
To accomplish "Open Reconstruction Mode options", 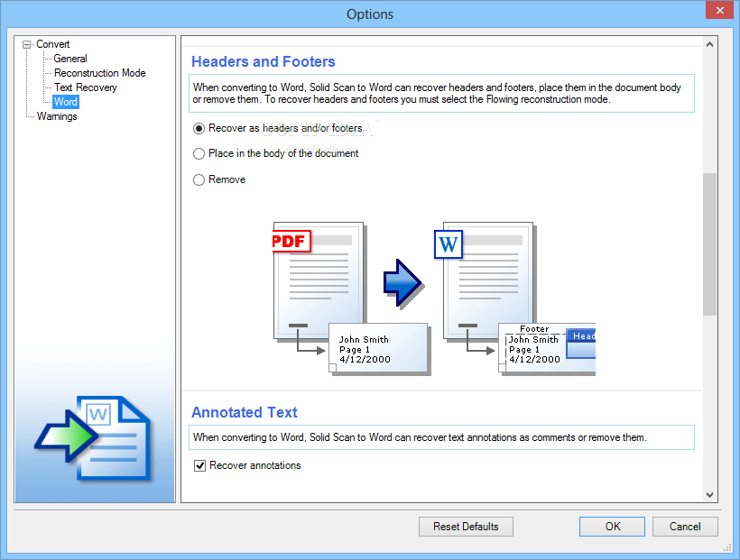I will pos(99,73).
